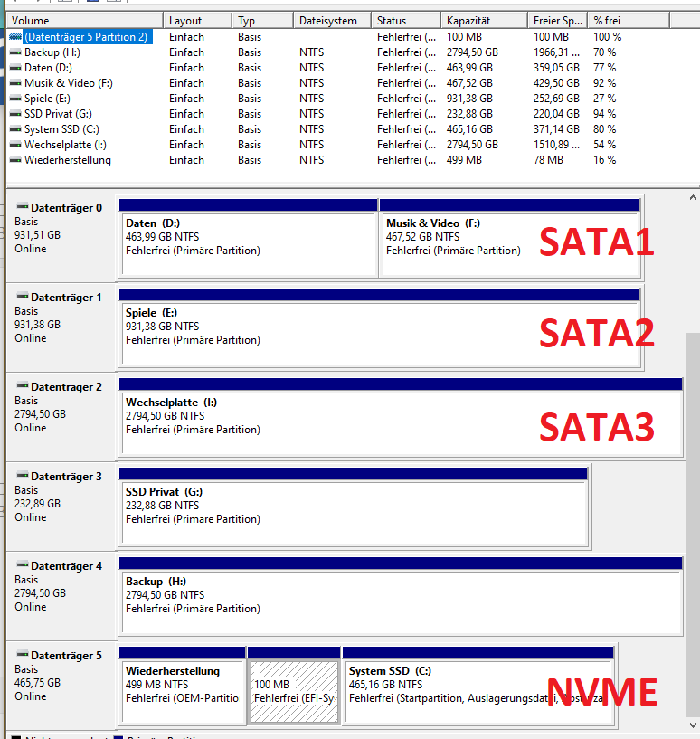Click the drive icon beside Wechselplatte (I:)

tap(15, 145)
